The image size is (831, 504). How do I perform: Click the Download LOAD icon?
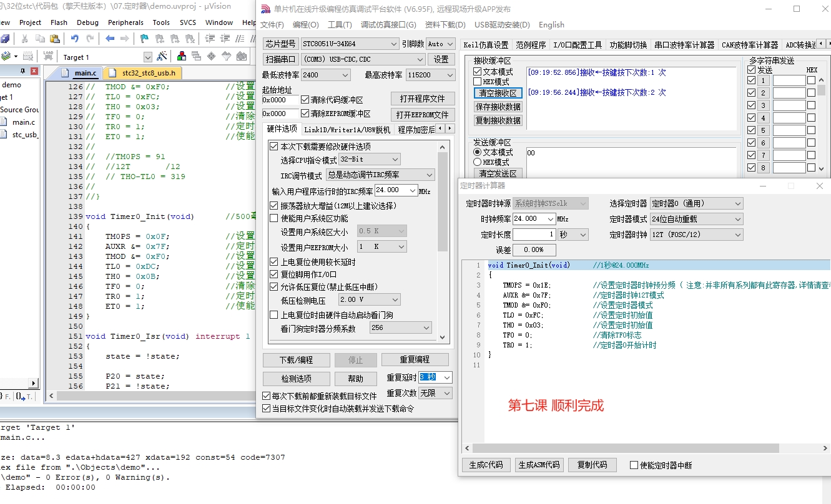pyautogui.click(x=48, y=57)
